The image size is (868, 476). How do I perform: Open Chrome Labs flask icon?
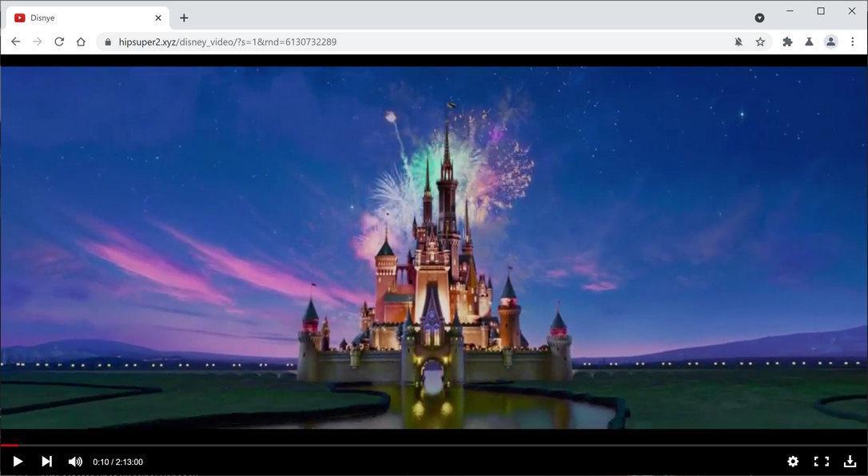(809, 42)
